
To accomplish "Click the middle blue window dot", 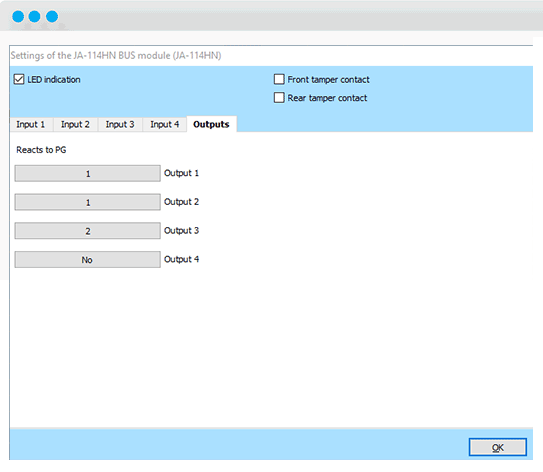I will coord(35,16).
